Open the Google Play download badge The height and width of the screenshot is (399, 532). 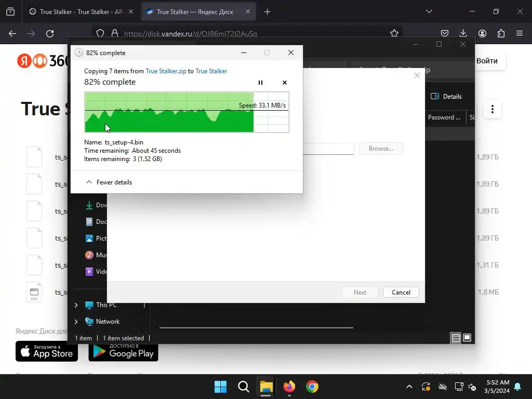tap(123, 352)
